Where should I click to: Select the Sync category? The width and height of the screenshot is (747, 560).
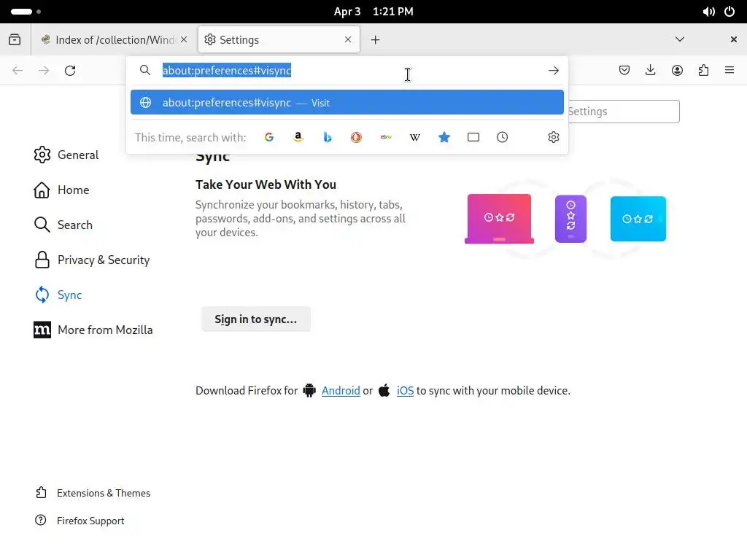tap(58, 295)
